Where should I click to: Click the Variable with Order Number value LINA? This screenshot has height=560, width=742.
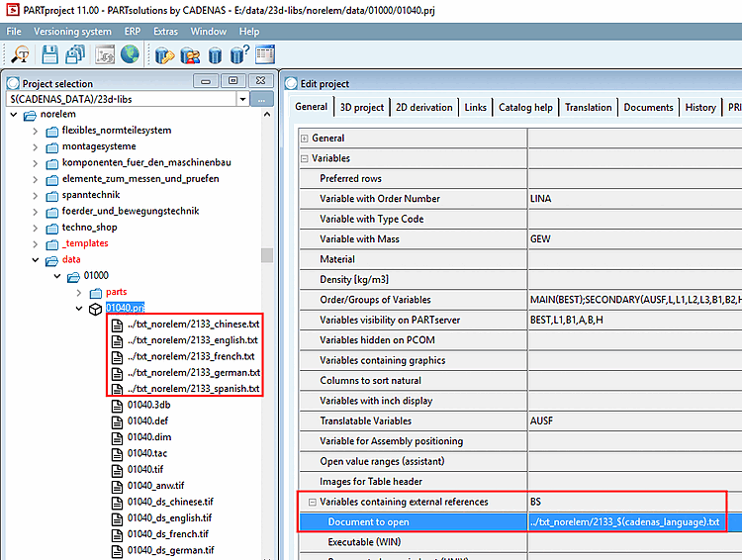(x=540, y=199)
